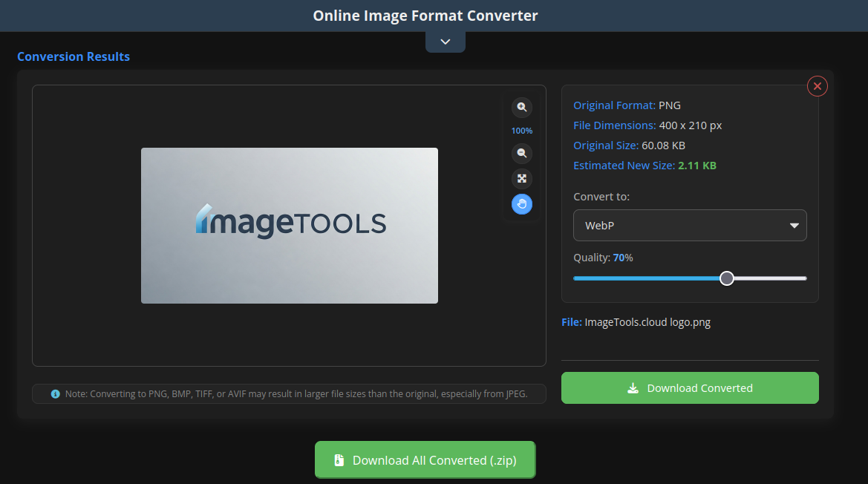Open the Convert to WebP dropdown

(x=690, y=225)
